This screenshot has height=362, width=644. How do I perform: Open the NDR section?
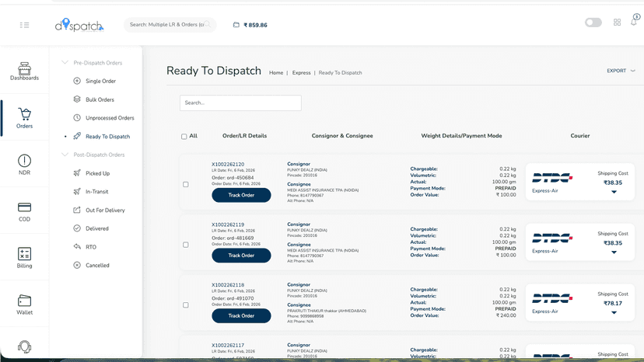(x=24, y=165)
